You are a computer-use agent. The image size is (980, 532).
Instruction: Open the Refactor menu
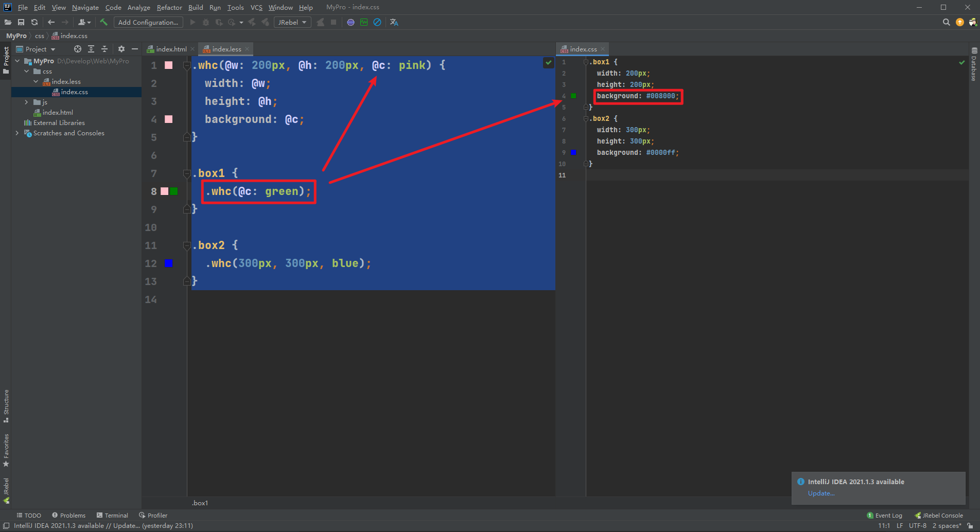[x=169, y=7]
